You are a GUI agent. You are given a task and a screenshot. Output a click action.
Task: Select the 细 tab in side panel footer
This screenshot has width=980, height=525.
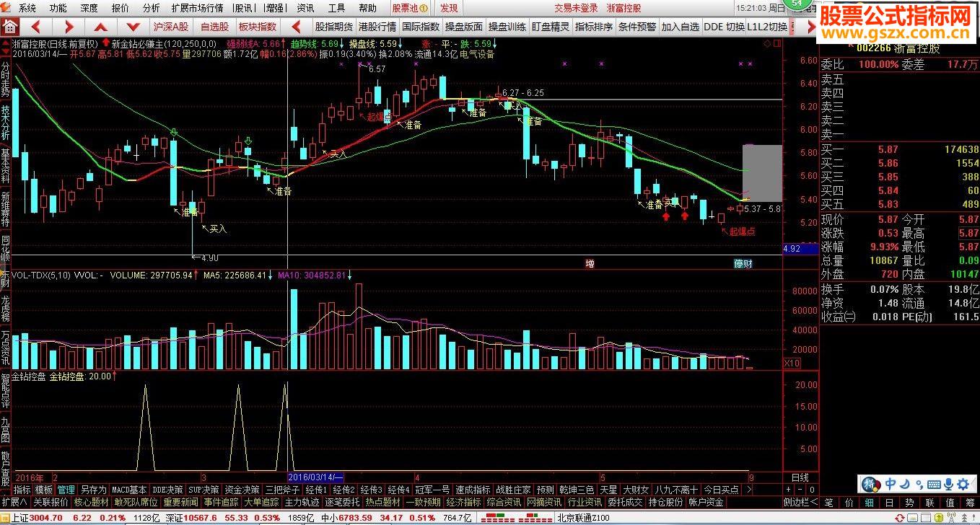point(870,503)
